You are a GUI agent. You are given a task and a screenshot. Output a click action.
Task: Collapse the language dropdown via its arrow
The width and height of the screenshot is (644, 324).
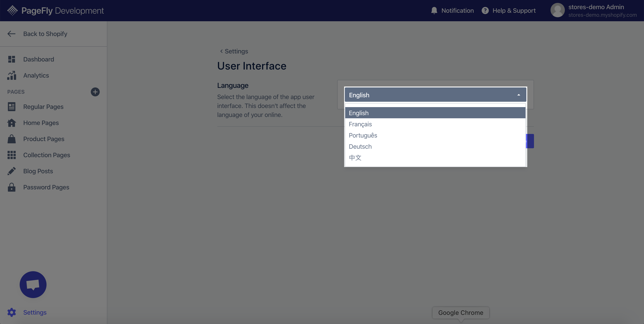click(x=519, y=95)
